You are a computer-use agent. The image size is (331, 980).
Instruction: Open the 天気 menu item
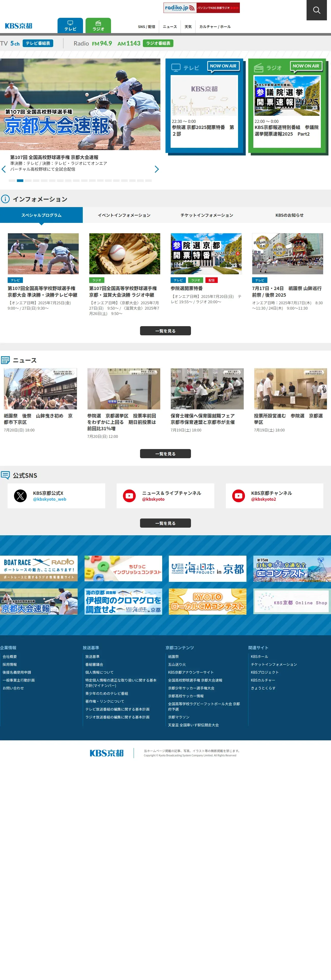pyautogui.click(x=188, y=27)
